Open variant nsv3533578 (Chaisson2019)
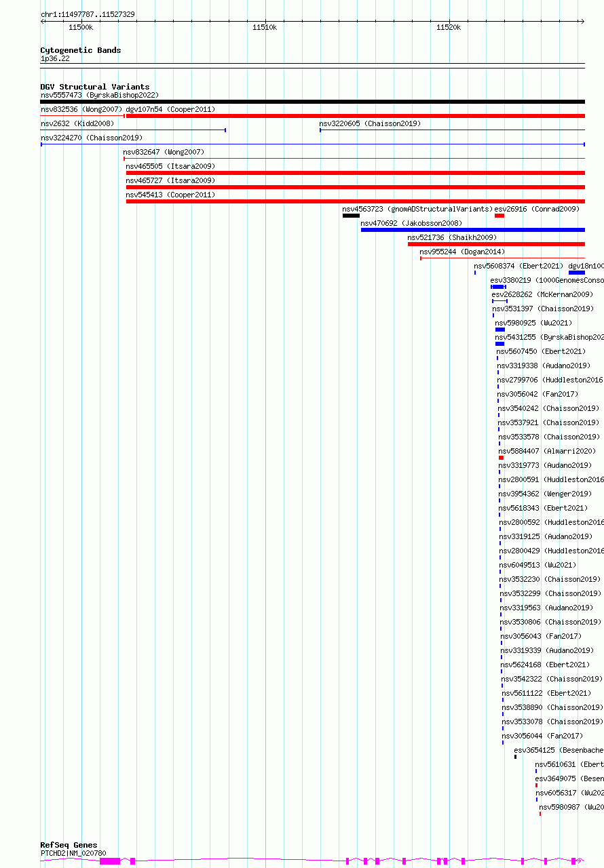Viewport: 604px width, 868px height. (548, 437)
